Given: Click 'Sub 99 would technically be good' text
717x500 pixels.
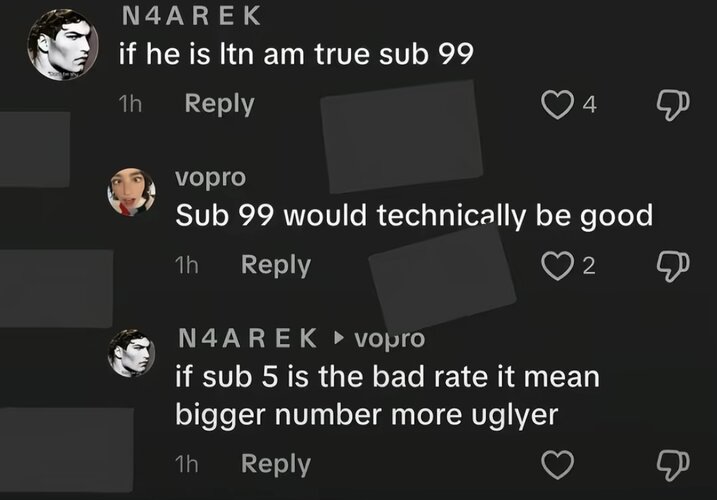Looking at the screenshot, I should [x=414, y=215].
